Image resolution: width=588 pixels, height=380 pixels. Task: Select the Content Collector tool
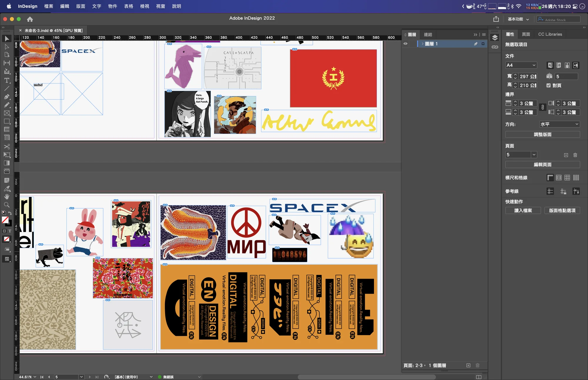point(7,71)
